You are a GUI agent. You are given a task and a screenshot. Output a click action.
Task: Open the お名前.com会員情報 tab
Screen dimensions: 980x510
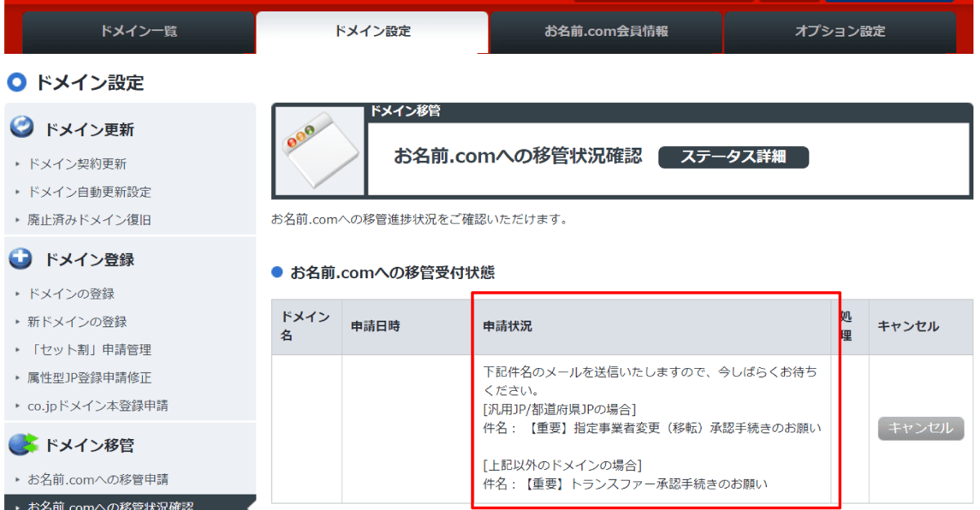pyautogui.click(x=607, y=33)
